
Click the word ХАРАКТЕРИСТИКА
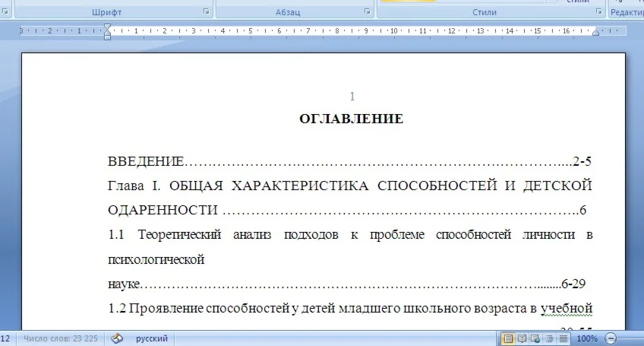300,186
